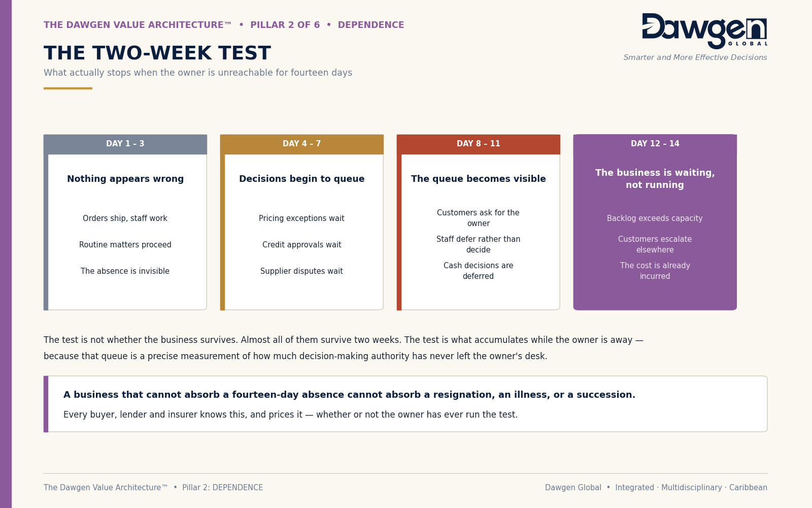
Task: Click THE TWO-WEEK TEST title
Action: 157,53
